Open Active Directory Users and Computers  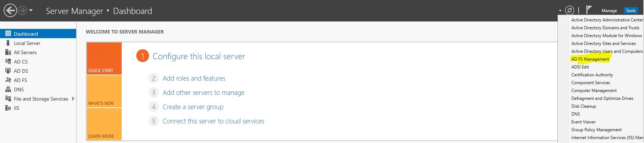pyautogui.click(x=607, y=51)
